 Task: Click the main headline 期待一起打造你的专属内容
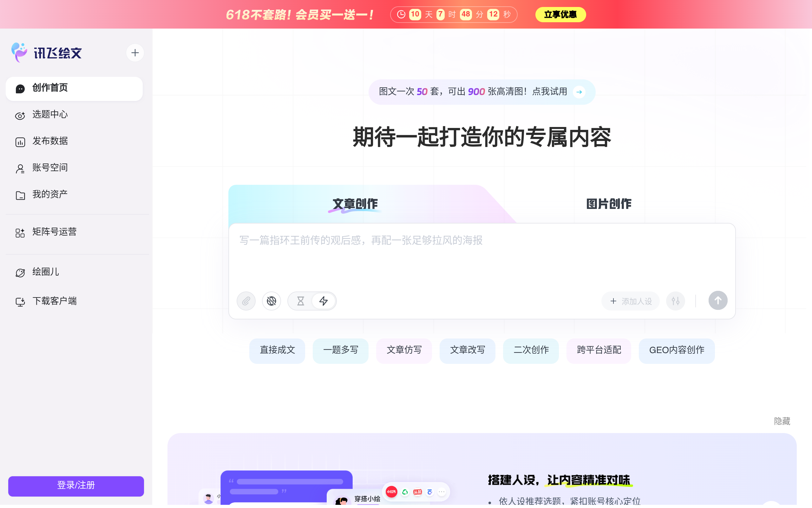[482, 137]
